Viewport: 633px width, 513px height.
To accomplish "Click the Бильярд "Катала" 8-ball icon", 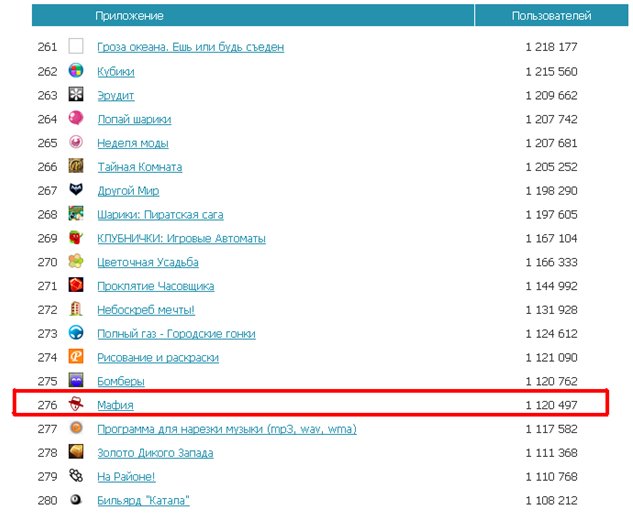I will [76, 499].
